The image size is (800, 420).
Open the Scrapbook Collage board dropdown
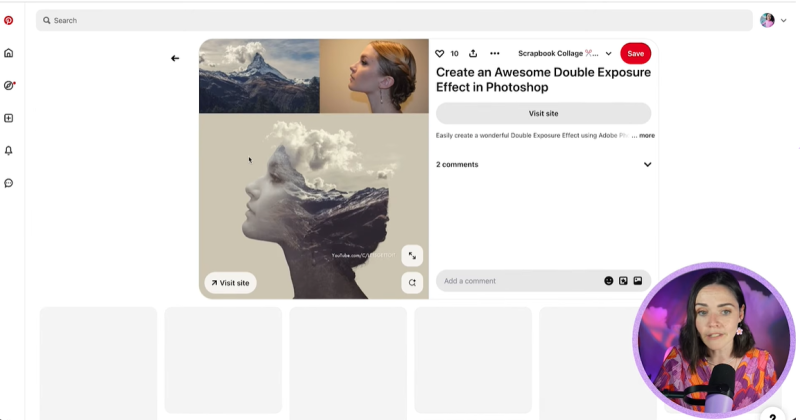565,54
